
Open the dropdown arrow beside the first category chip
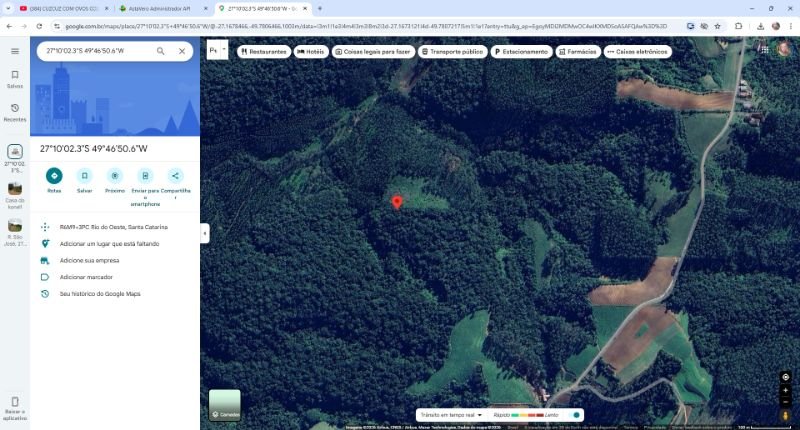(x=225, y=49)
